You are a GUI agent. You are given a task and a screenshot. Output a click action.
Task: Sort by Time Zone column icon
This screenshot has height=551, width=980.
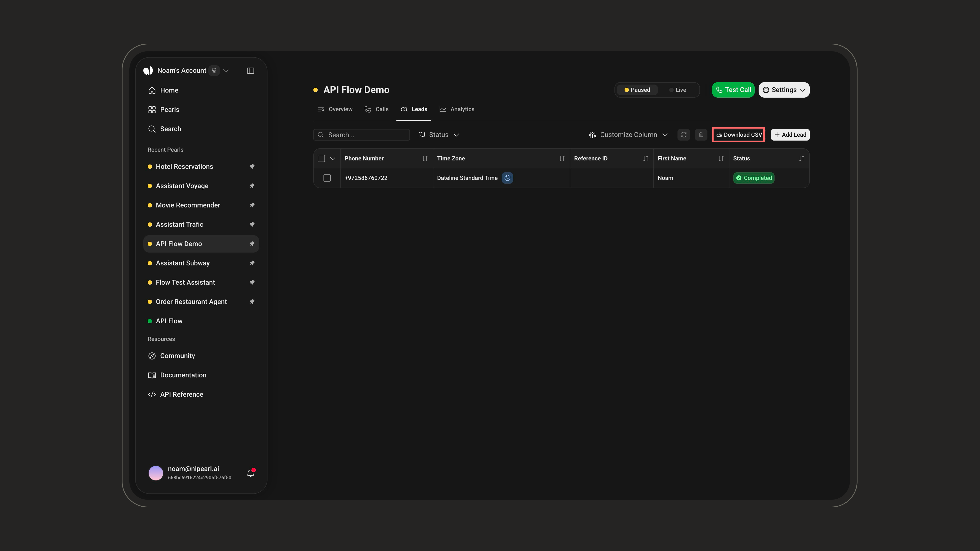[x=562, y=159]
